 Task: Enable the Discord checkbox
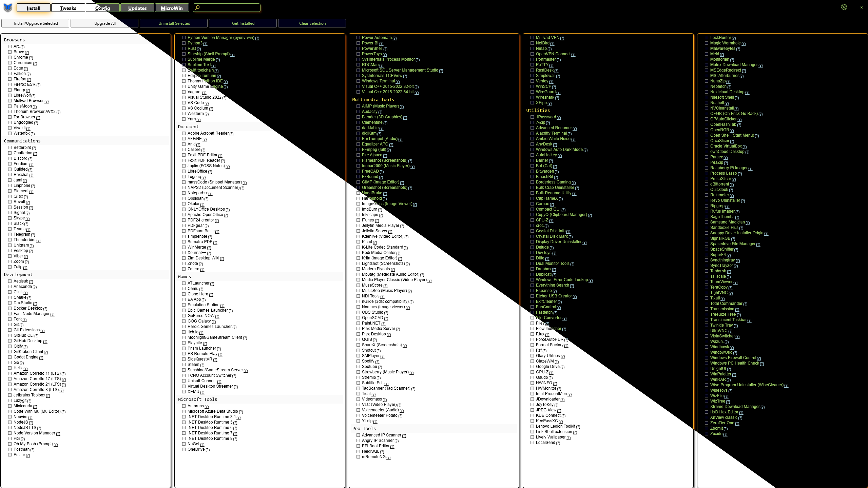(10, 158)
